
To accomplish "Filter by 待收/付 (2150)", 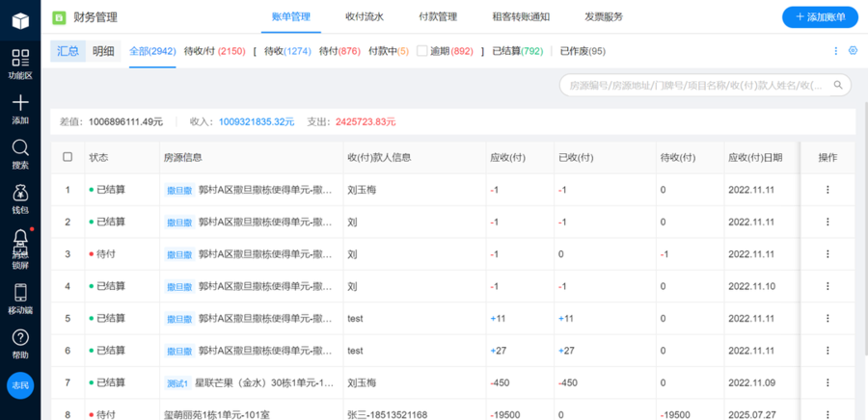I will click(214, 51).
